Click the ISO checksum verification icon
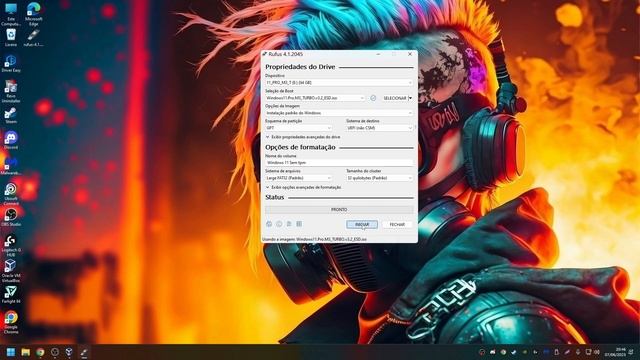 (373, 98)
